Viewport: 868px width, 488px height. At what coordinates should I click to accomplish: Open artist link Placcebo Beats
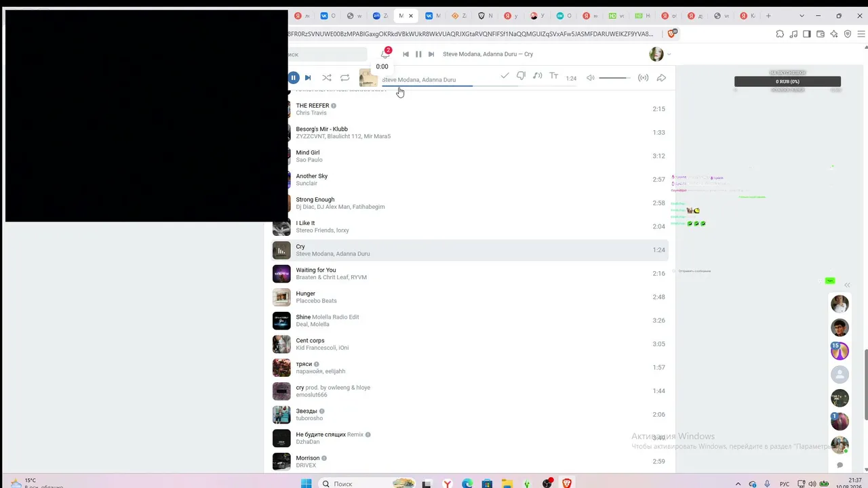pyautogui.click(x=316, y=301)
